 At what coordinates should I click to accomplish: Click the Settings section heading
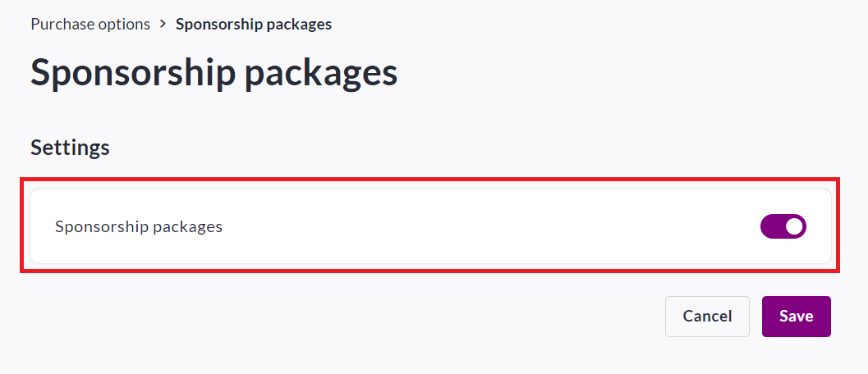pyautogui.click(x=70, y=148)
